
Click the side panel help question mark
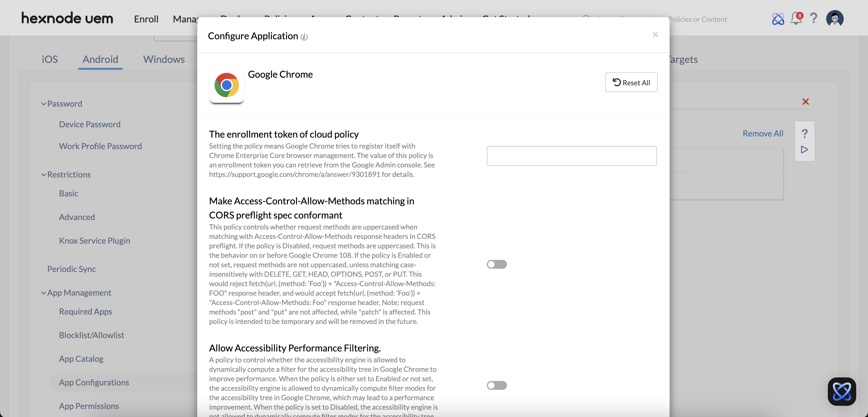tap(805, 133)
